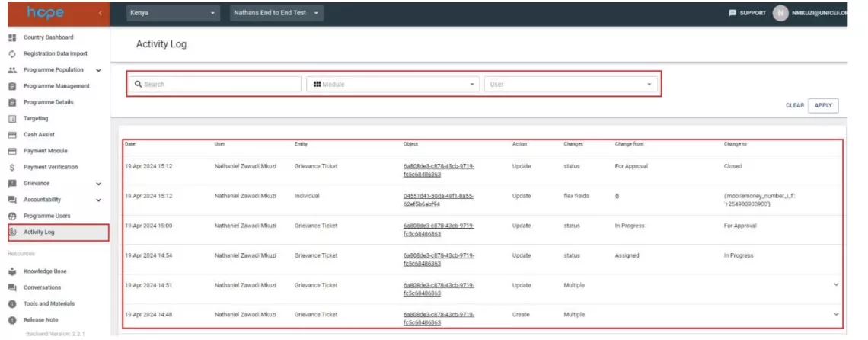Click the CLEAR button
868x340 pixels.
pos(795,105)
